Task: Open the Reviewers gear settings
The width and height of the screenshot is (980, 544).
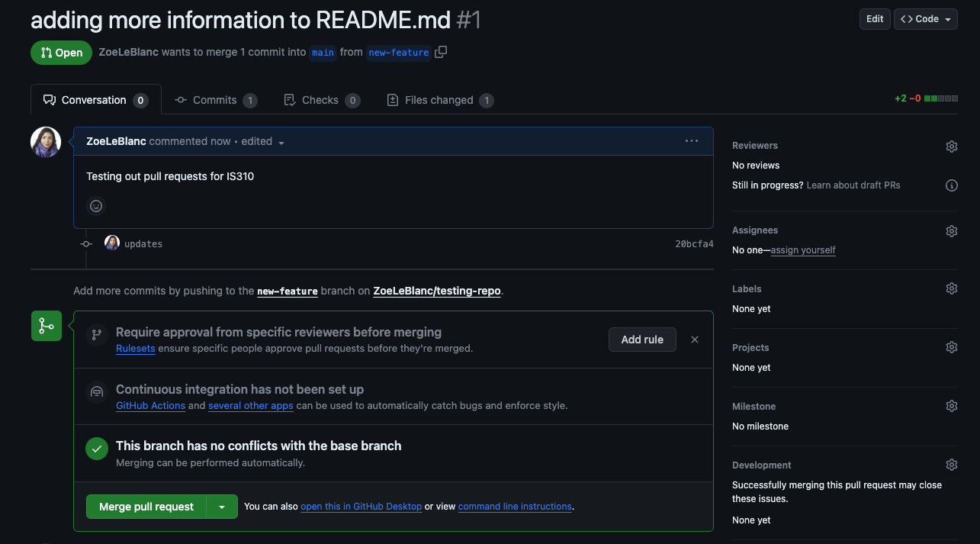Action: 951,146
